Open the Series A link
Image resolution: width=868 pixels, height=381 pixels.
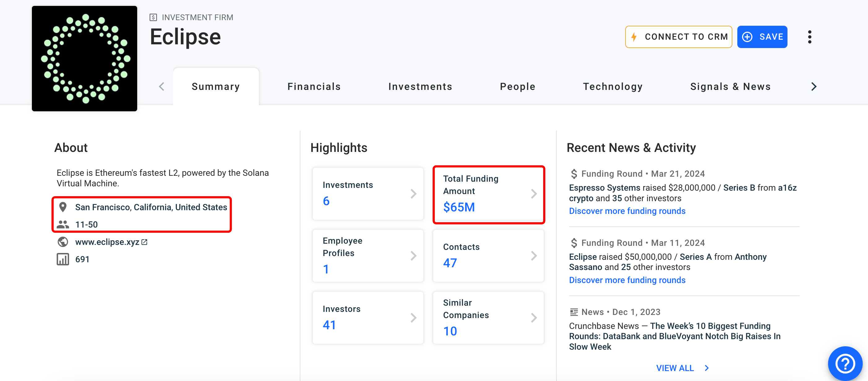pyautogui.click(x=696, y=257)
